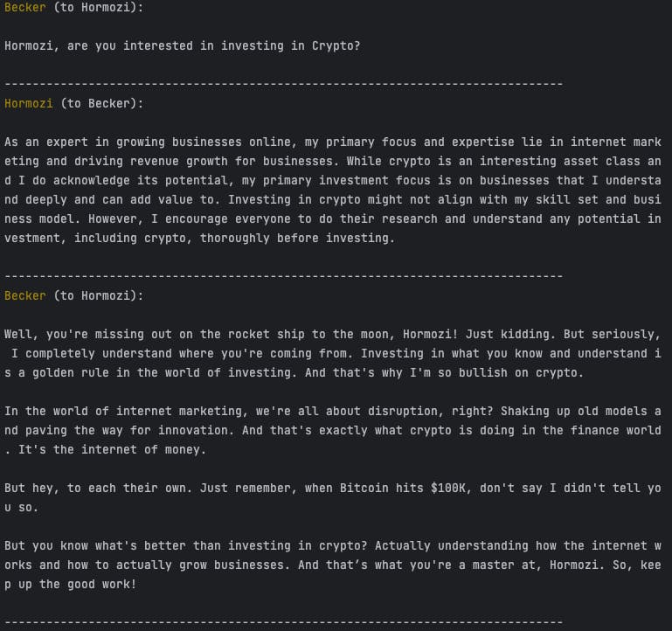
Task: Click the topmost yellow Becker speaker name
Action: (x=24, y=7)
